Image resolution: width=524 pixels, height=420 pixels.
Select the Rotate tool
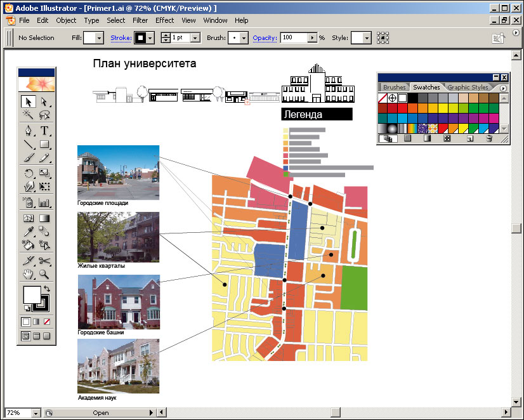pos(28,173)
